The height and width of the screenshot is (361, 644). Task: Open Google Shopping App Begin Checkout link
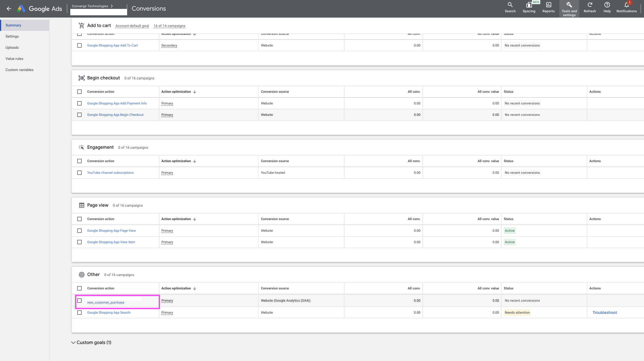115,115
